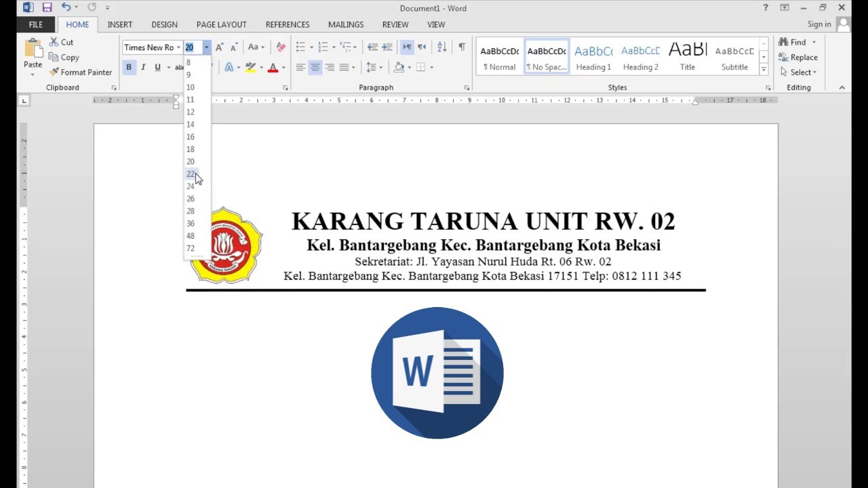Click the Copy command
868x488 pixels.
[64, 58]
